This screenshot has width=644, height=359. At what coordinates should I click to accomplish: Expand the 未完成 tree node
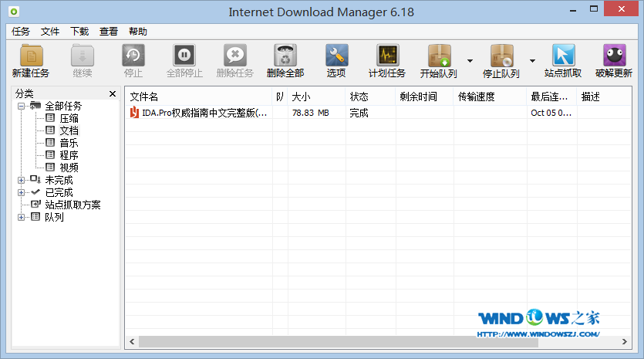point(21,180)
